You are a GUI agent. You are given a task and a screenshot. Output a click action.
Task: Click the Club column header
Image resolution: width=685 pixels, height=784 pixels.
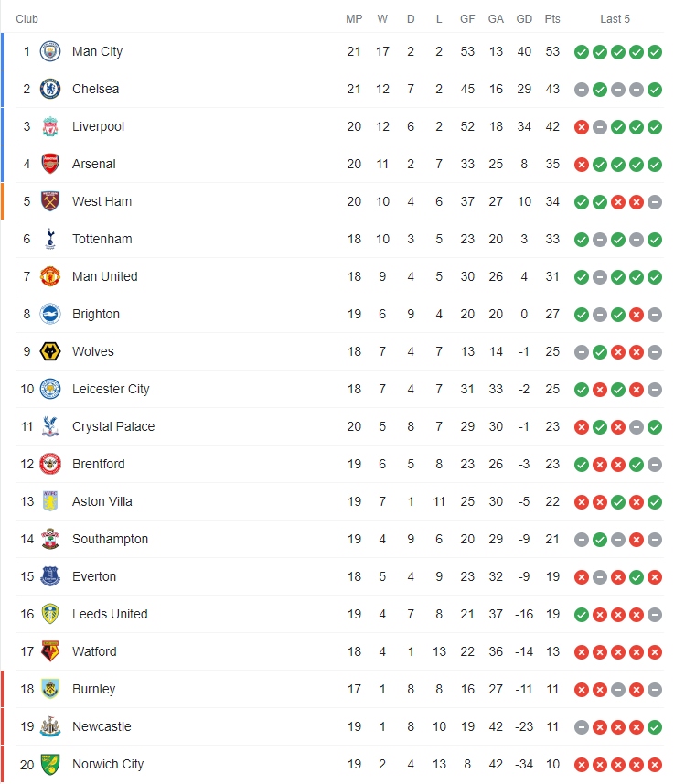click(x=27, y=19)
